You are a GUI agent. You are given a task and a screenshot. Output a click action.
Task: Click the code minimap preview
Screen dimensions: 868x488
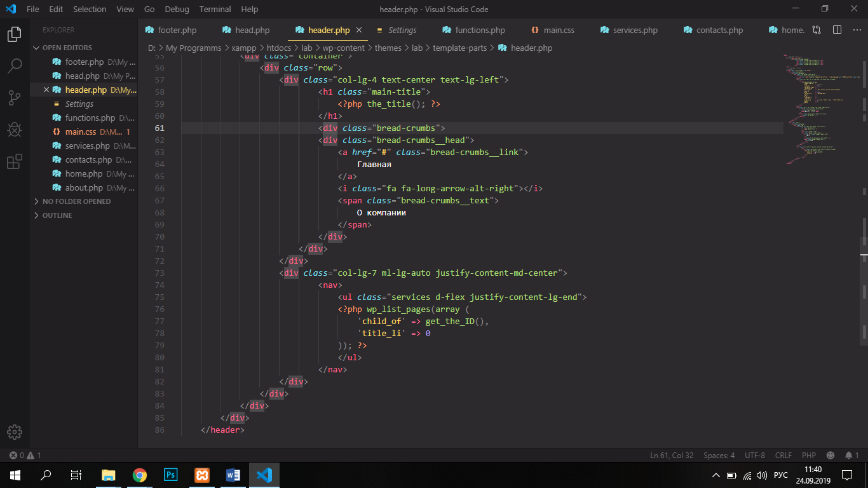pos(822,109)
